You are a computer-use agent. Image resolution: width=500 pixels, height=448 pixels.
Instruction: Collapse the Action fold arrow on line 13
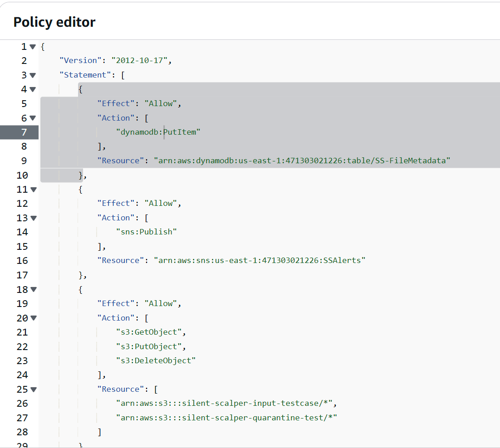[x=34, y=218]
